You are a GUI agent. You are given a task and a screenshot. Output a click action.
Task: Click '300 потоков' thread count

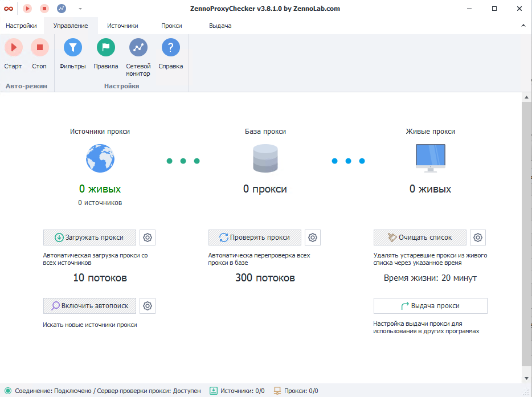265,278
